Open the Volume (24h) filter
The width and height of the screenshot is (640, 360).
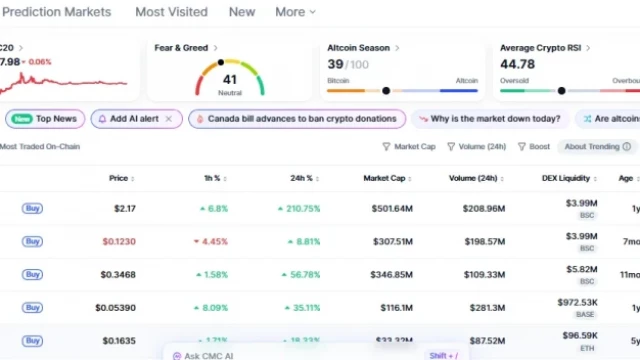476,147
